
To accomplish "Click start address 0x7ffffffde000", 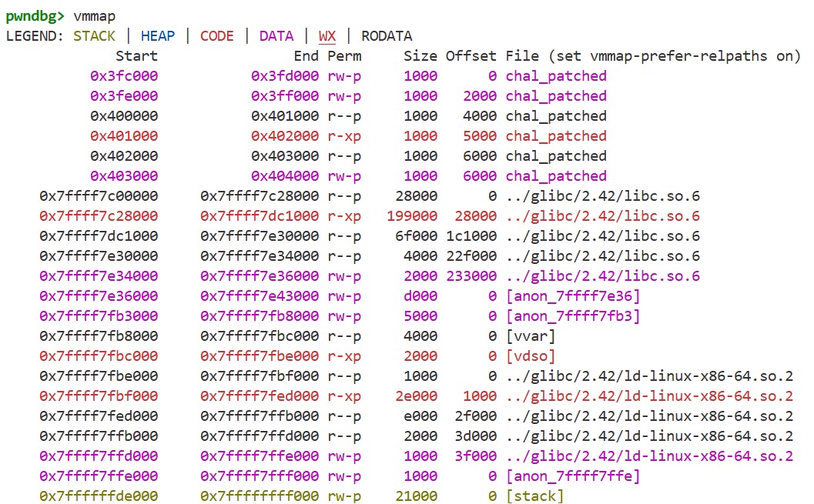I will [x=99, y=496].
